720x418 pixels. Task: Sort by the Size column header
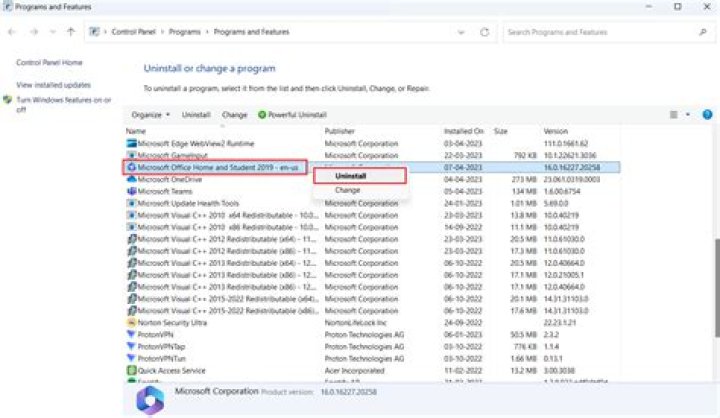pos(500,131)
